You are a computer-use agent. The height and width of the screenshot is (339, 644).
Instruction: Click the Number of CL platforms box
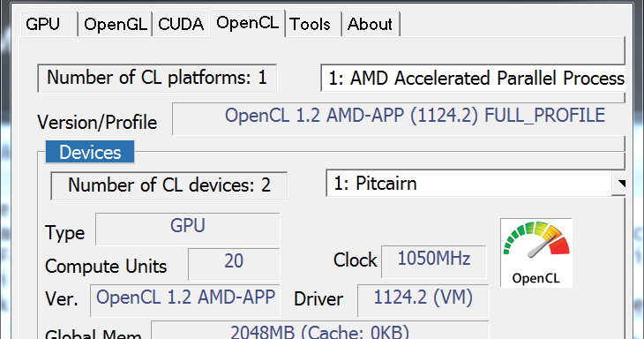tap(157, 78)
